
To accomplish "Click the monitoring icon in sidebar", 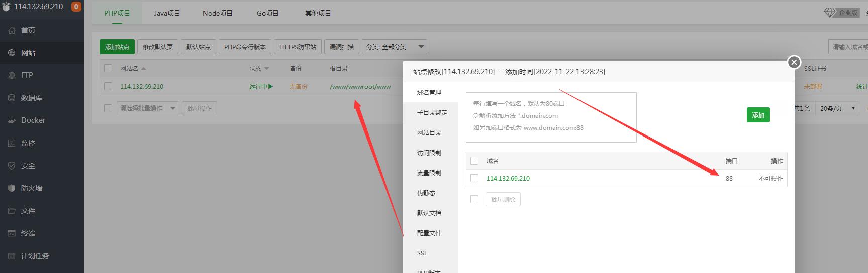I will pyautogui.click(x=12, y=143).
